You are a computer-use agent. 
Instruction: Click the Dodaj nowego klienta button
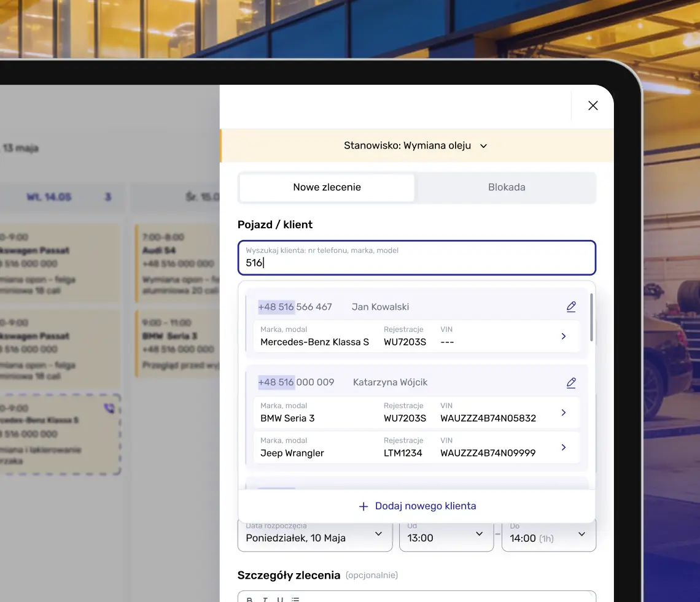[417, 506]
